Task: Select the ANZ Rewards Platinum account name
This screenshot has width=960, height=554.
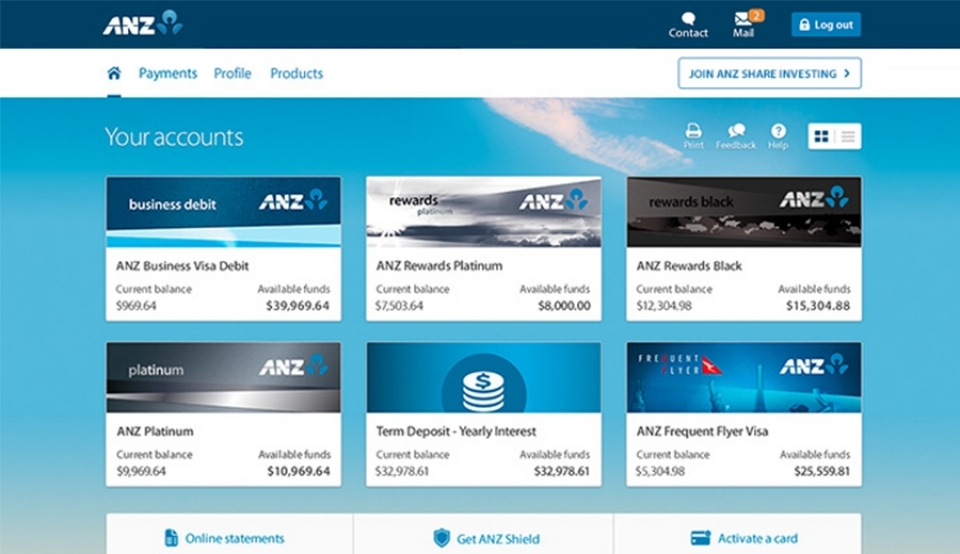Action: click(x=440, y=266)
